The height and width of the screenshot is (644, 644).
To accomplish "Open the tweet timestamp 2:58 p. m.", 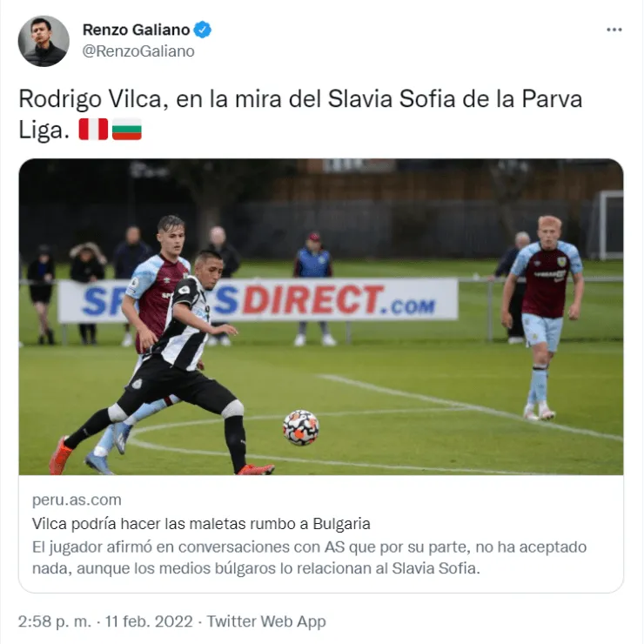I will [55, 621].
